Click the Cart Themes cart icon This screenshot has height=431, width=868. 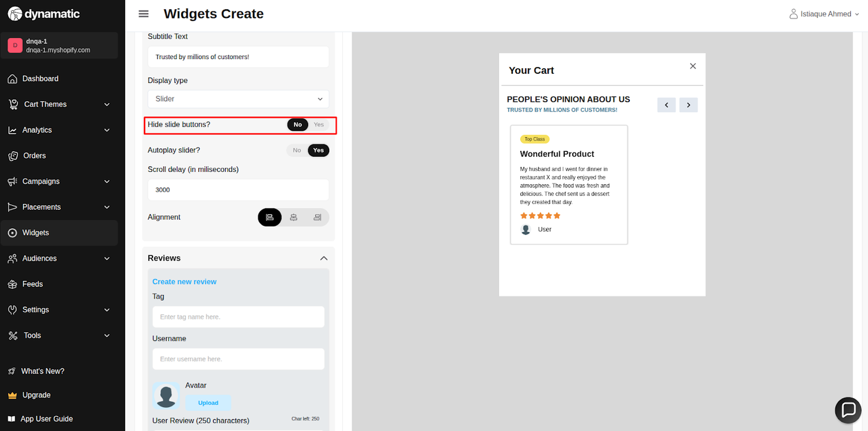13,104
